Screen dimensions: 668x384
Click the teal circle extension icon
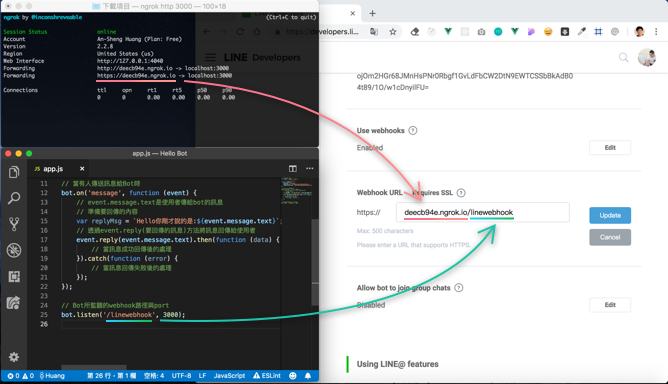coord(498,32)
